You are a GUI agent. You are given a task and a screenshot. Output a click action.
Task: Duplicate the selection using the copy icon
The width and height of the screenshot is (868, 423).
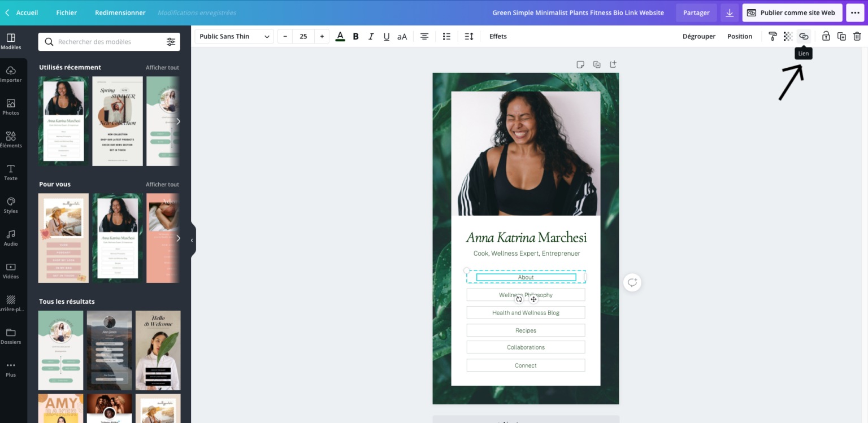coord(841,36)
